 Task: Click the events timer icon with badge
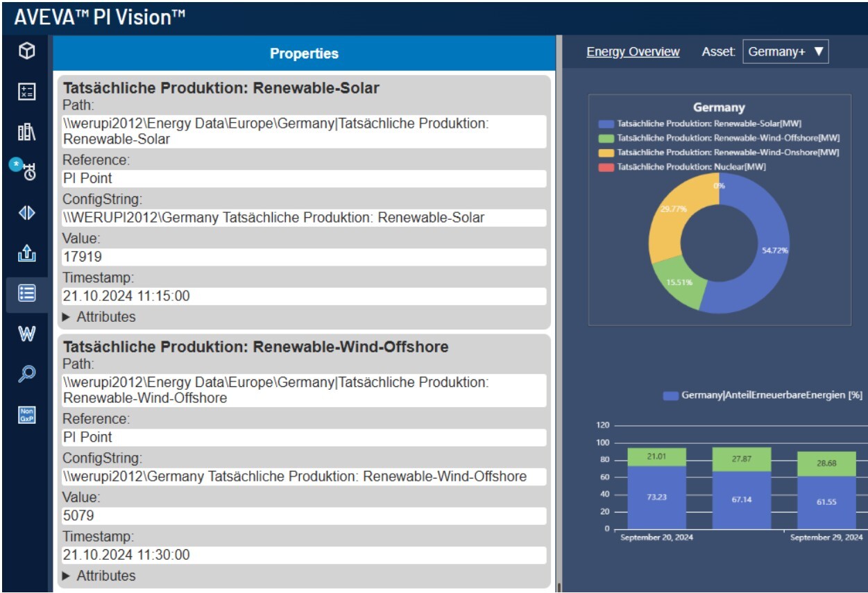(x=26, y=170)
